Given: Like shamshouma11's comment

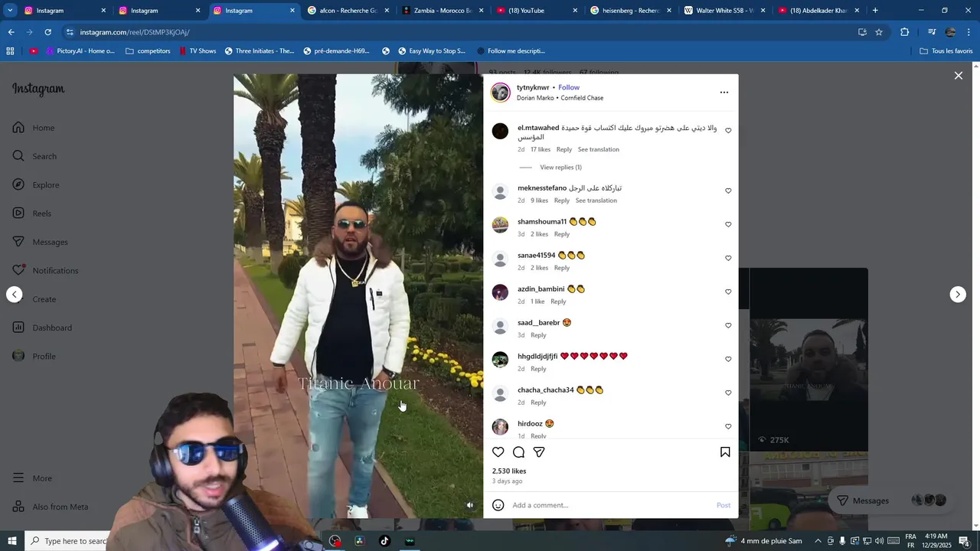Looking at the screenshot, I should (728, 225).
